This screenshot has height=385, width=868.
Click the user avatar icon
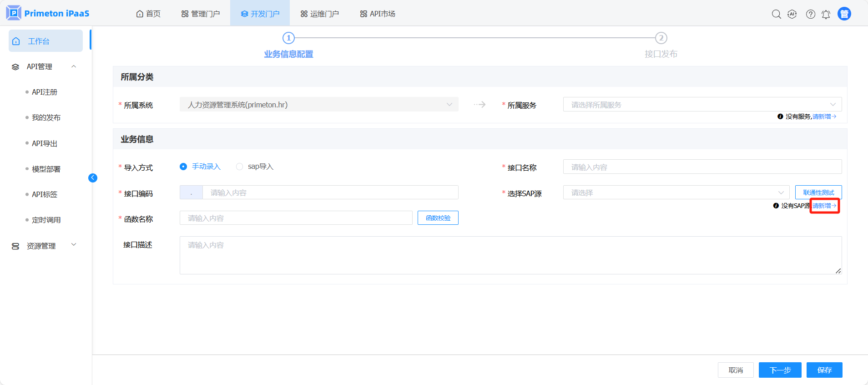pos(844,14)
